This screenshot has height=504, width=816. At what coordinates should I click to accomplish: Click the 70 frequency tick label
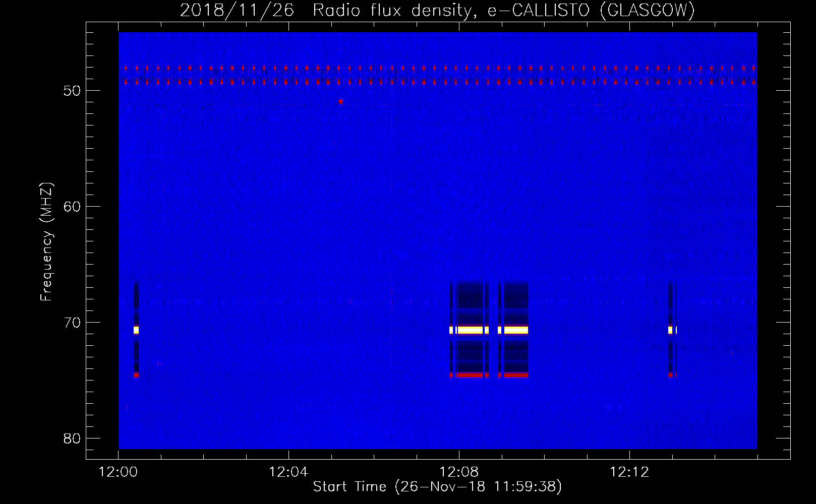coord(72,323)
